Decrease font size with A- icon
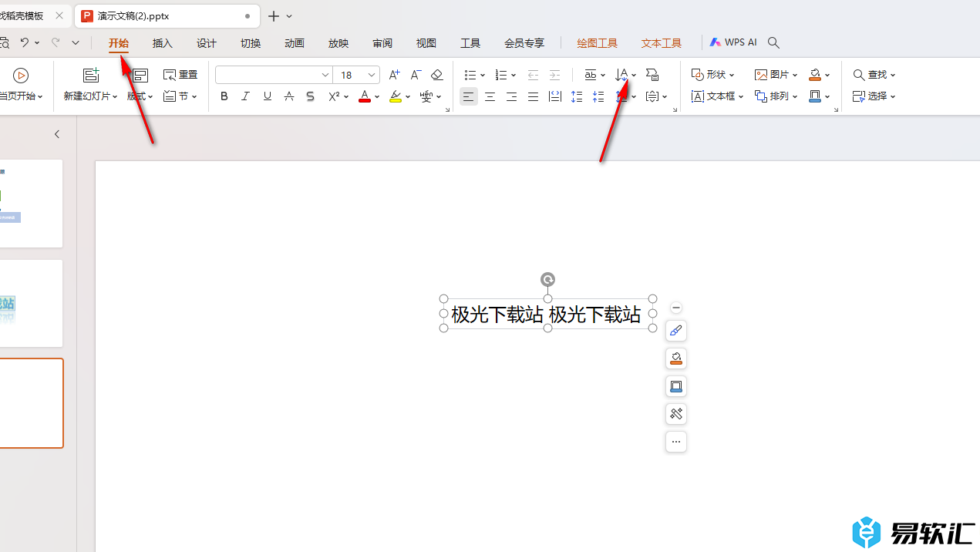 (x=416, y=75)
